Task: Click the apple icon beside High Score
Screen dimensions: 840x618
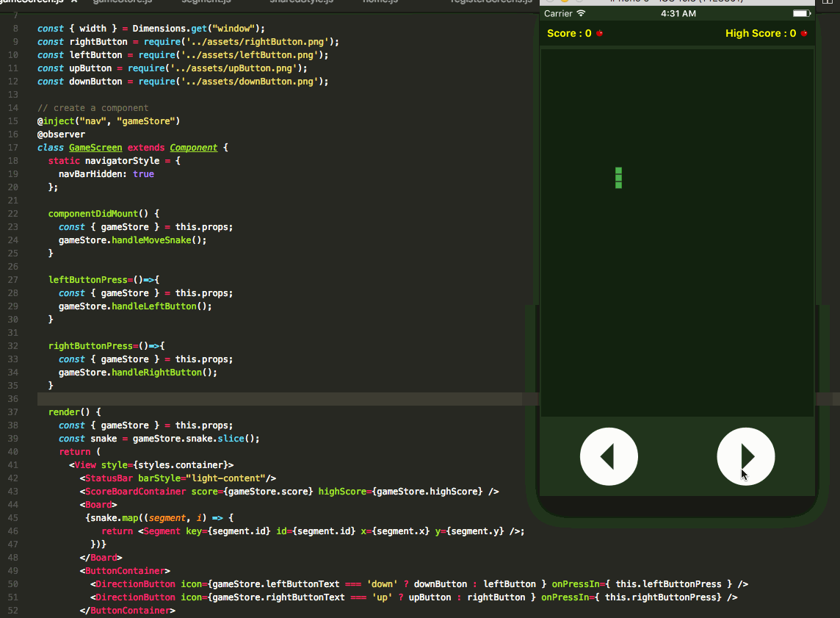Action: coord(804,33)
